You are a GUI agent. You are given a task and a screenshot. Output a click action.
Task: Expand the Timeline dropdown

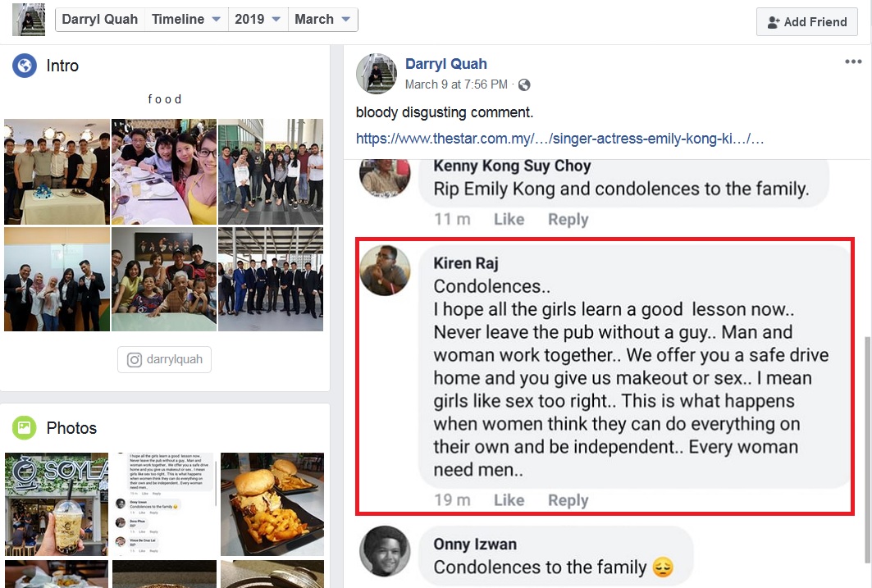point(185,20)
